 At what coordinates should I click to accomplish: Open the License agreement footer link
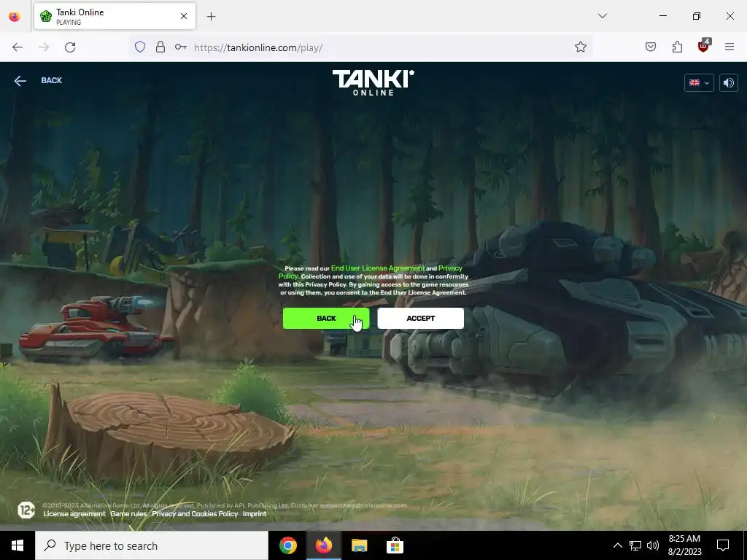pyautogui.click(x=74, y=514)
